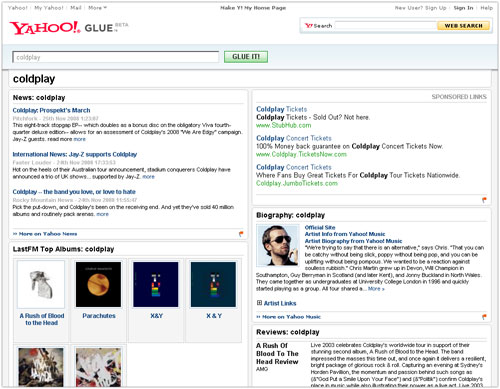
Task: Click more link after Prospekt's March summary
Action: [79, 139]
